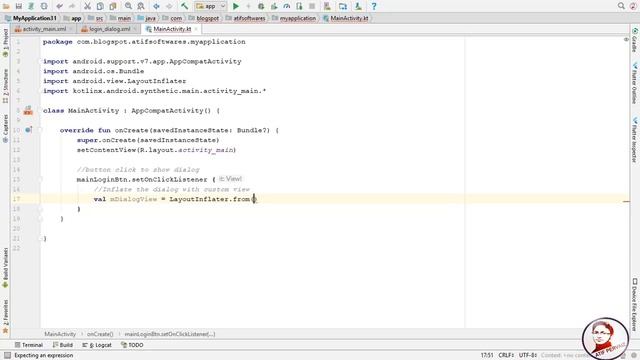This screenshot has width=640, height=360.
Task: Toggle the Gradle tool window
Action: coord(635,40)
